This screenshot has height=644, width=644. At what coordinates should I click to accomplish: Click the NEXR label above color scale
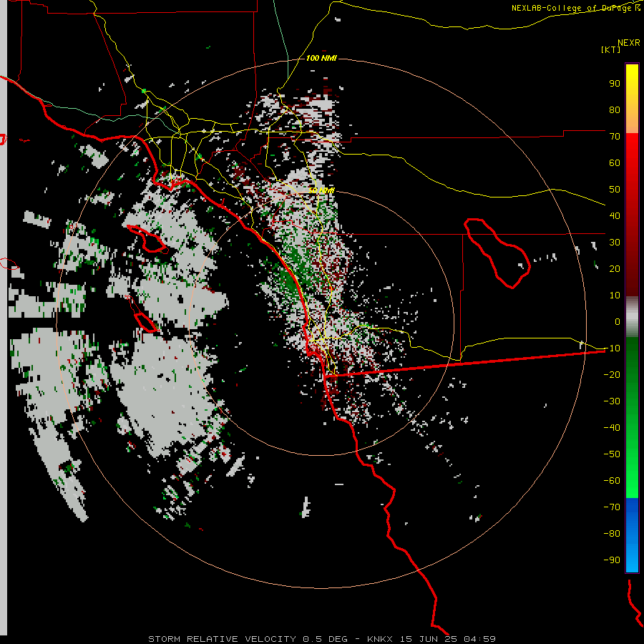(629, 42)
